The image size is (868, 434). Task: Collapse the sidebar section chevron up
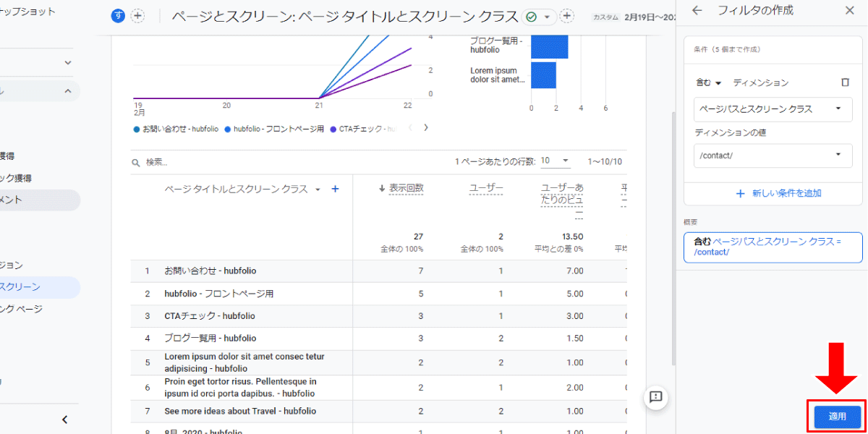click(67, 91)
